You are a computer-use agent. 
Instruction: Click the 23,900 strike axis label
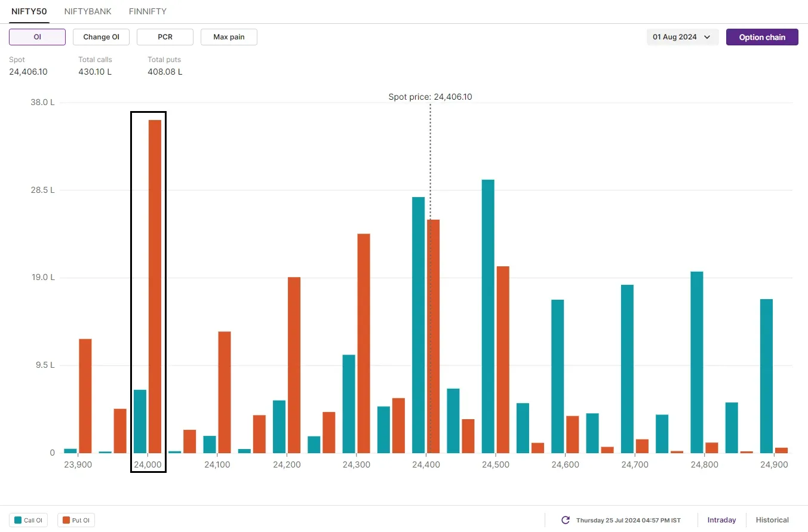(78, 465)
